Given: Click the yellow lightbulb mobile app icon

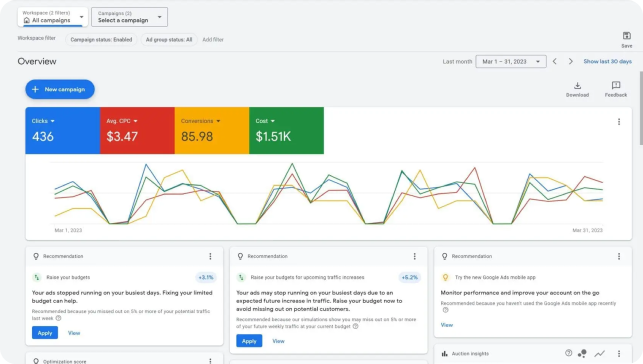Looking at the screenshot, I should [x=445, y=278].
